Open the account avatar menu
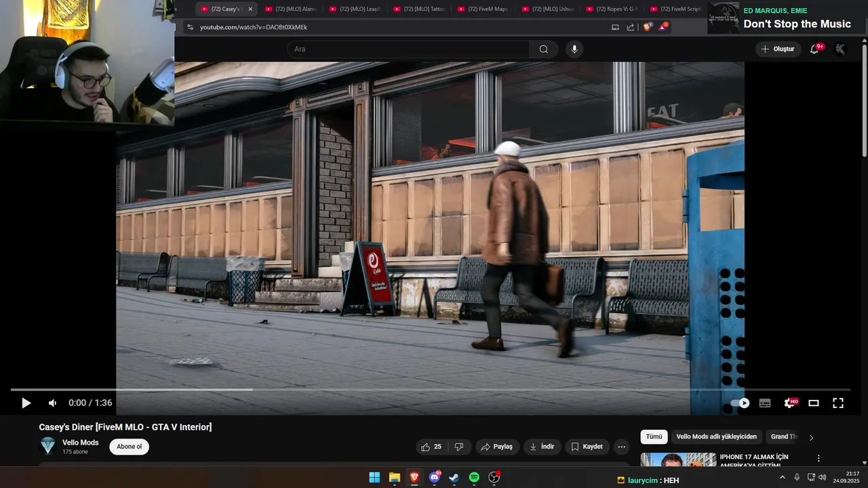This screenshot has width=868, height=488. 840,49
